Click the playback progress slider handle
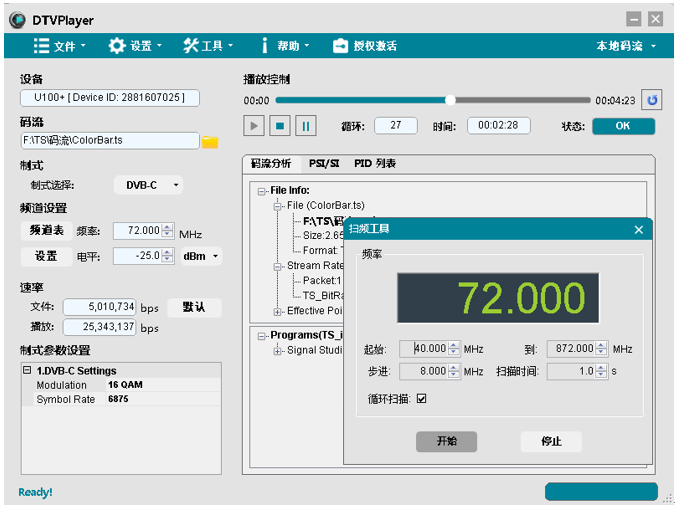 (x=450, y=100)
